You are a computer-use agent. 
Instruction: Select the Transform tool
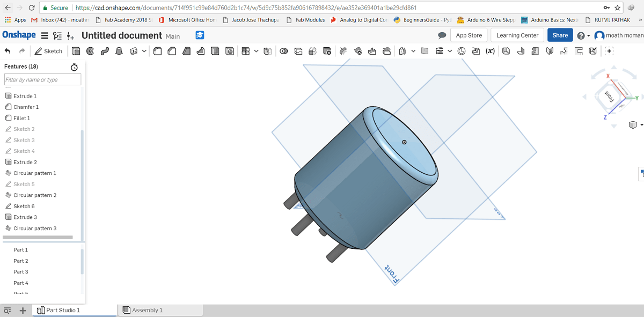point(312,51)
